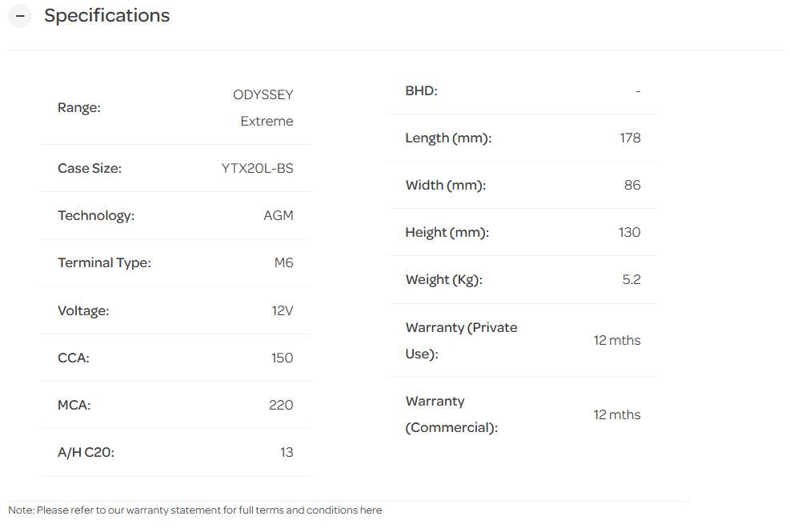
Task: Click the YTX20L-BS case size value
Action: point(257,168)
